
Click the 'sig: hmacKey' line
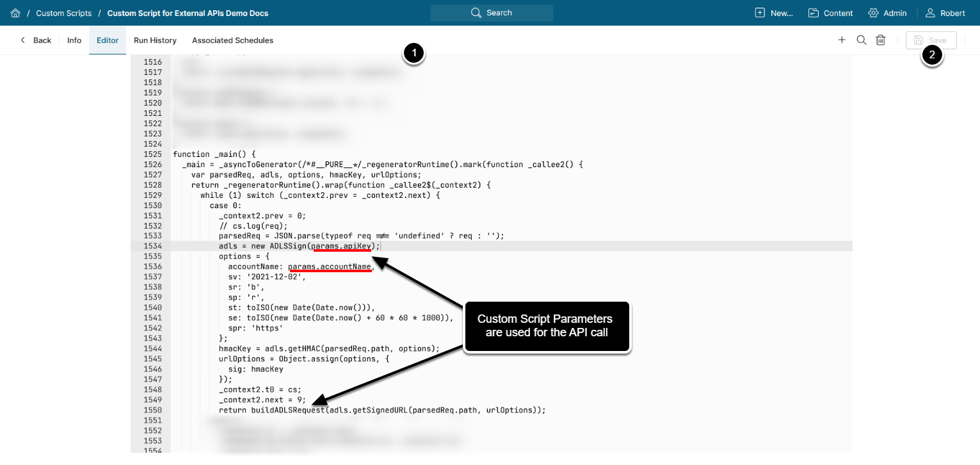coord(255,370)
